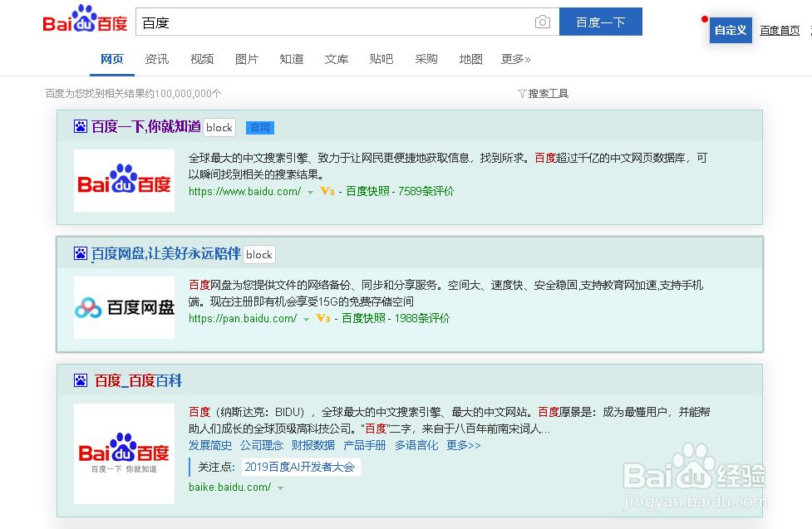Open the baike.baidu.com/ URL link
The width and height of the screenshot is (812, 529).
[x=229, y=487]
